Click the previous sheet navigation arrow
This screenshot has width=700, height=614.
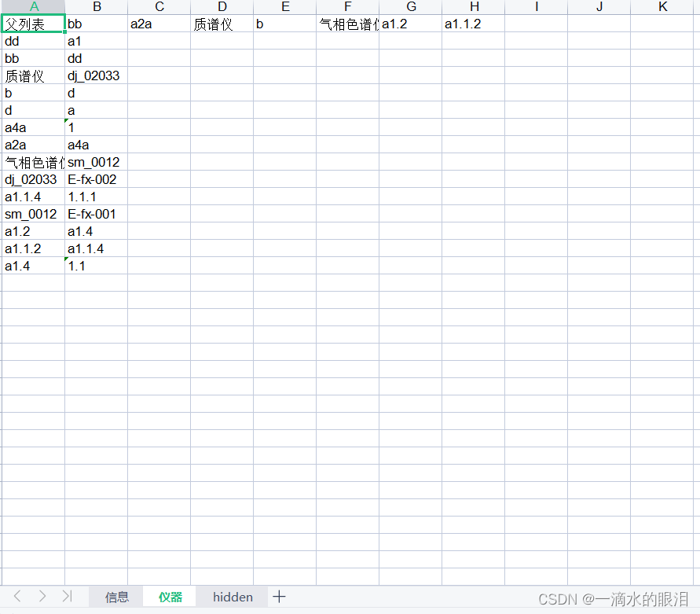click(17, 597)
